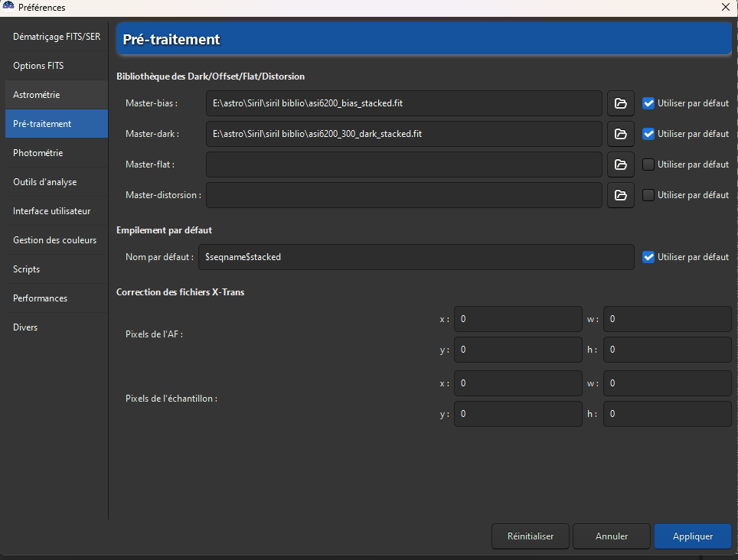Browse for Master-bias file via folder icon

(x=620, y=103)
